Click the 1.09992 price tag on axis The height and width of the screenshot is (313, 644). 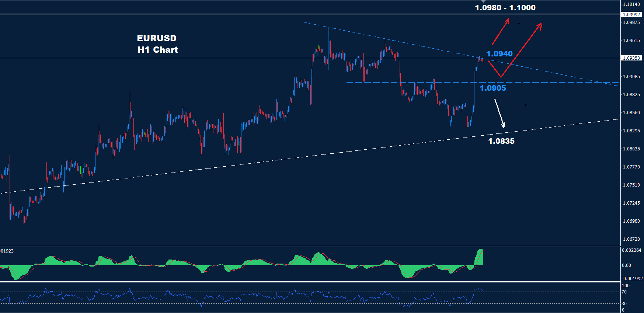[x=631, y=15]
